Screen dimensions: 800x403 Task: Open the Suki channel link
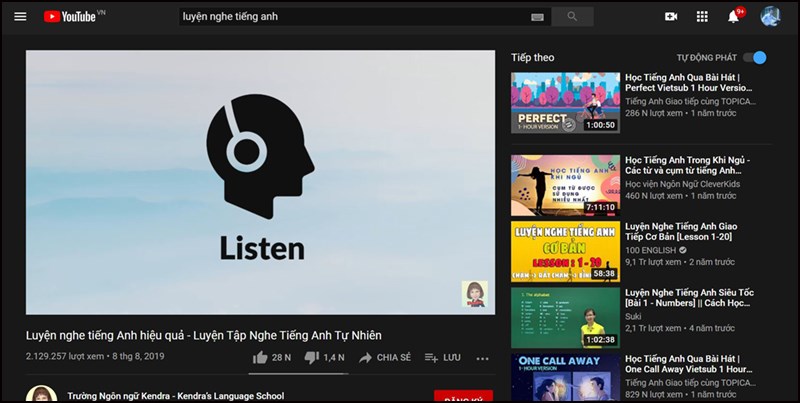[x=633, y=316]
